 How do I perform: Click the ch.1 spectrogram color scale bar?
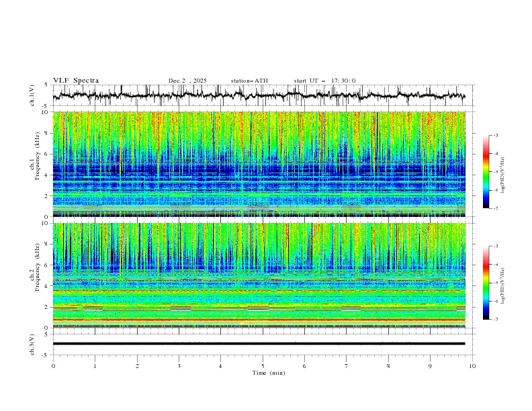(x=486, y=172)
